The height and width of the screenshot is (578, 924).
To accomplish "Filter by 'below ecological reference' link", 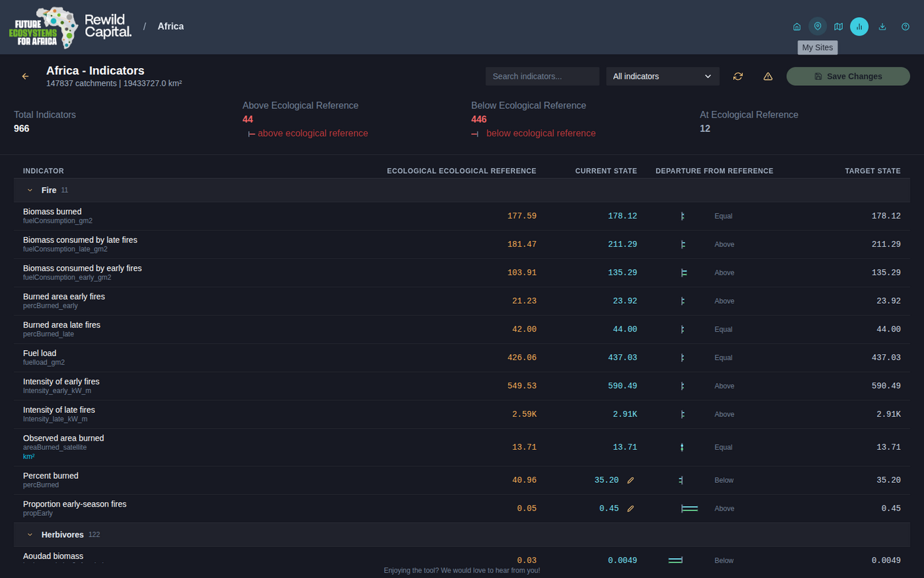I will [x=541, y=133].
